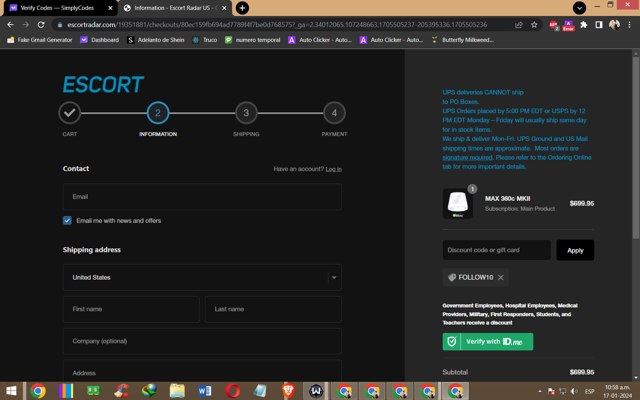Go back using the browser back arrow
This screenshot has width=640, height=400.
tap(10, 24)
